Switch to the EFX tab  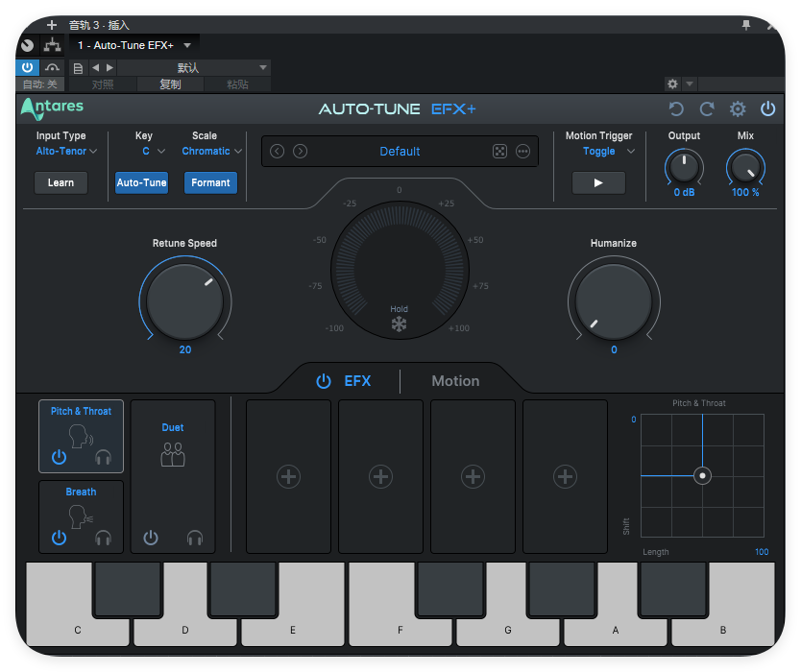tap(357, 381)
